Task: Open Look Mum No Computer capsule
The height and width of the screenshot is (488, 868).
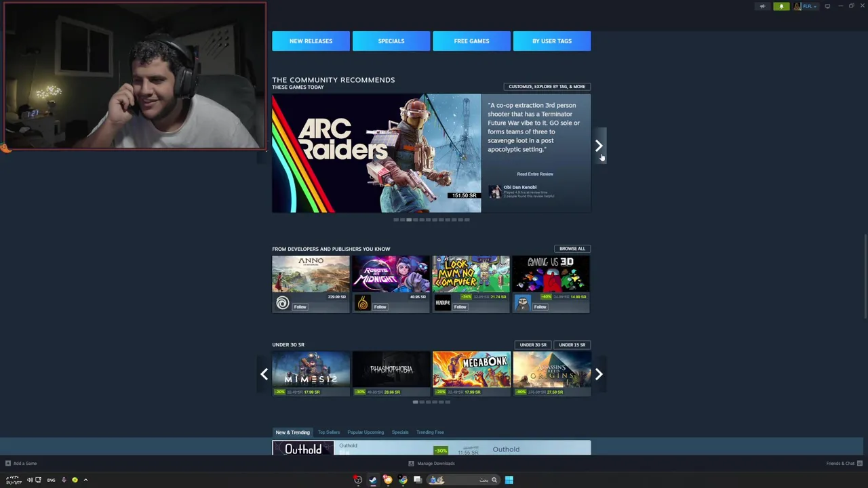Action: tap(471, 274)
